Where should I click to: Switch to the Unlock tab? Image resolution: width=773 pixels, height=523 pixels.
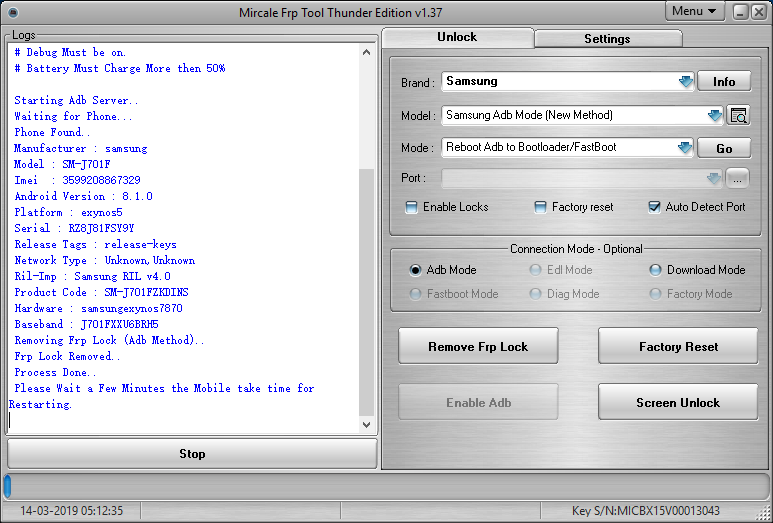pos(457,37)
